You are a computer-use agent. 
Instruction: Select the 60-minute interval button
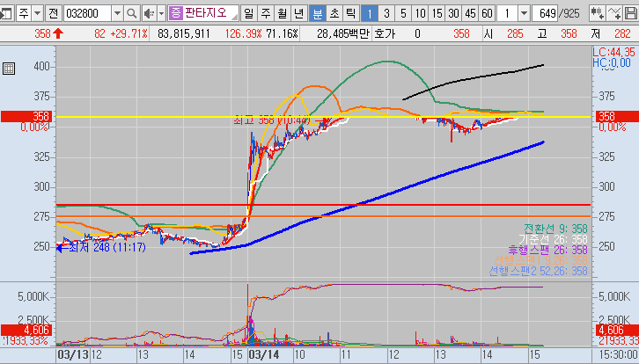coord(487,14)
